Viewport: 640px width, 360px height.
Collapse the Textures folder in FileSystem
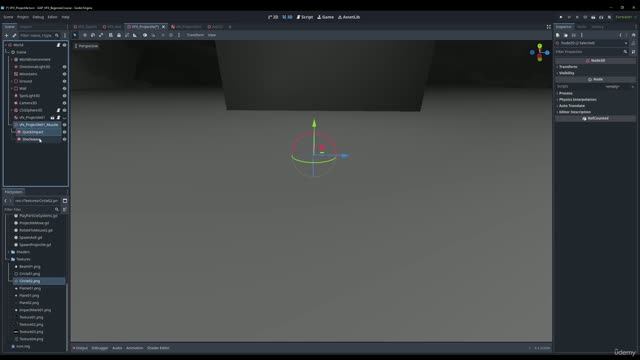pyautogui.click(x=9, y=259)
